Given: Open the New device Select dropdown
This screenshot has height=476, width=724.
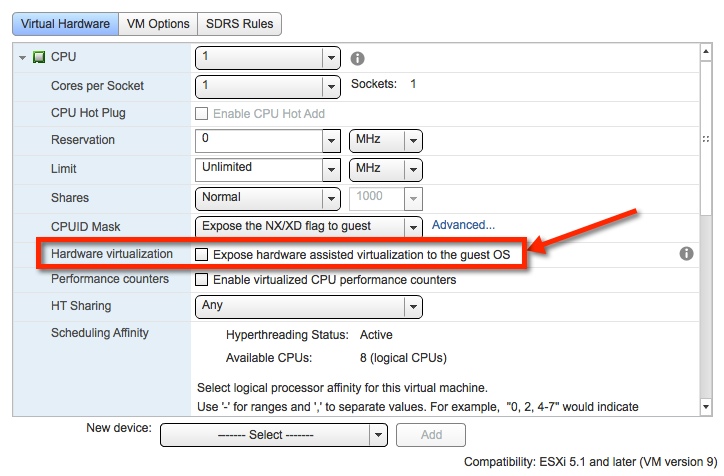Looking at the screenshot, I should coord(274,435).
